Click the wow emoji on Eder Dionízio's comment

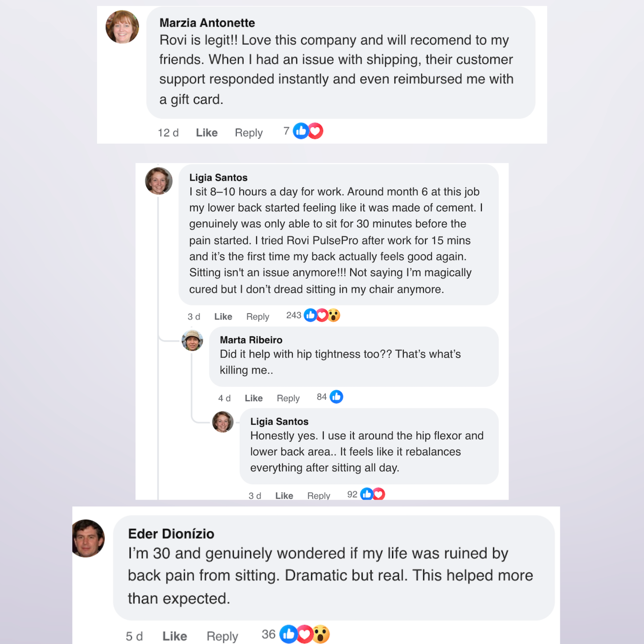click(x=321, y=634)
